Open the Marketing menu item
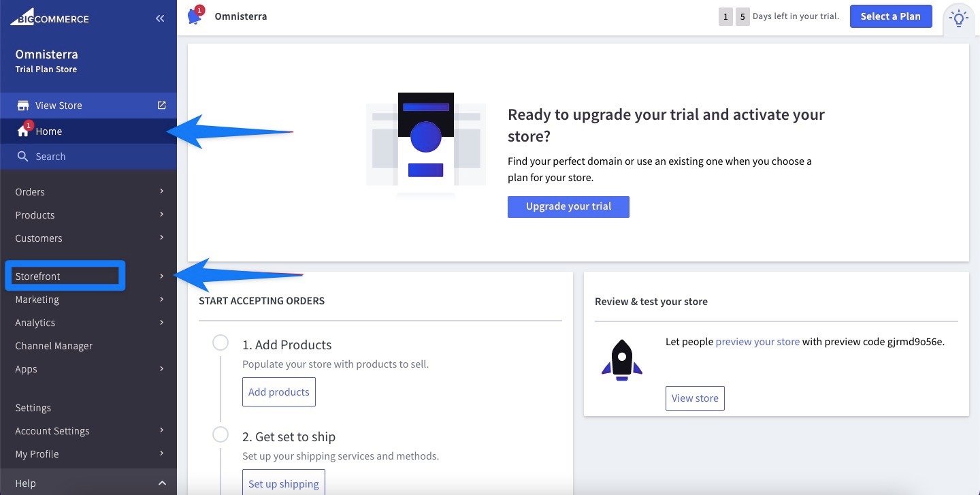This screenshot has height=495, width=980. tap(88, 300)
